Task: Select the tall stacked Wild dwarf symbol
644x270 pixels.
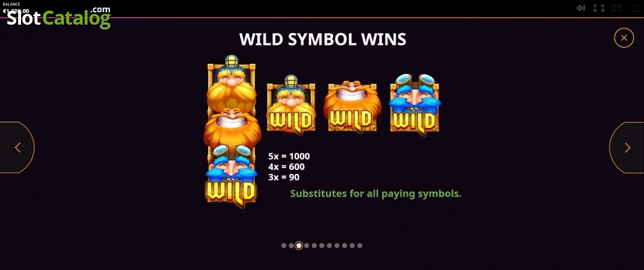Action: coord(232,130)
